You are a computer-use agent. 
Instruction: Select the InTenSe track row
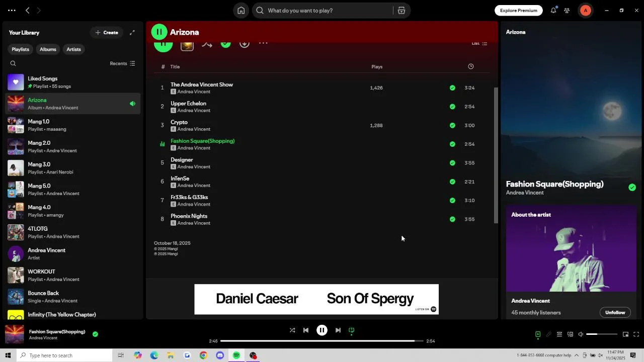pyautogui.click(x=321, y=182)
